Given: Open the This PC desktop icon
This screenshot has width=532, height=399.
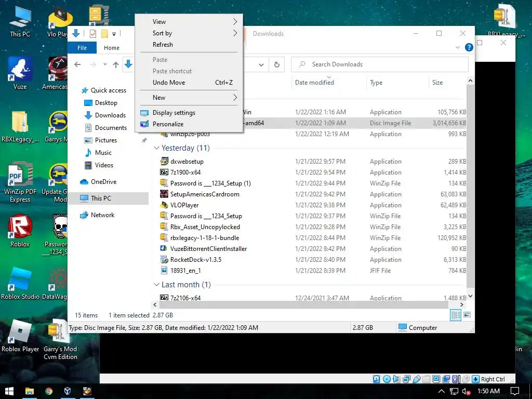Looking at the screenshot, I should (20, 21).
